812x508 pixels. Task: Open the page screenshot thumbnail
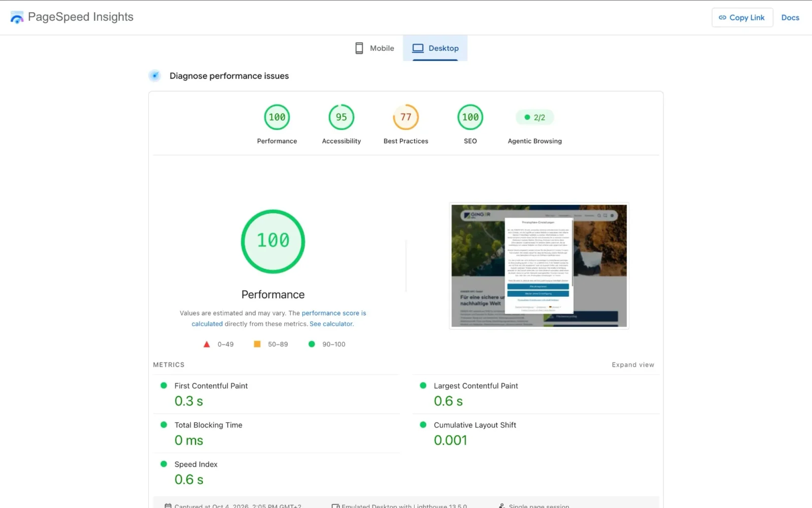pos(539,266)
